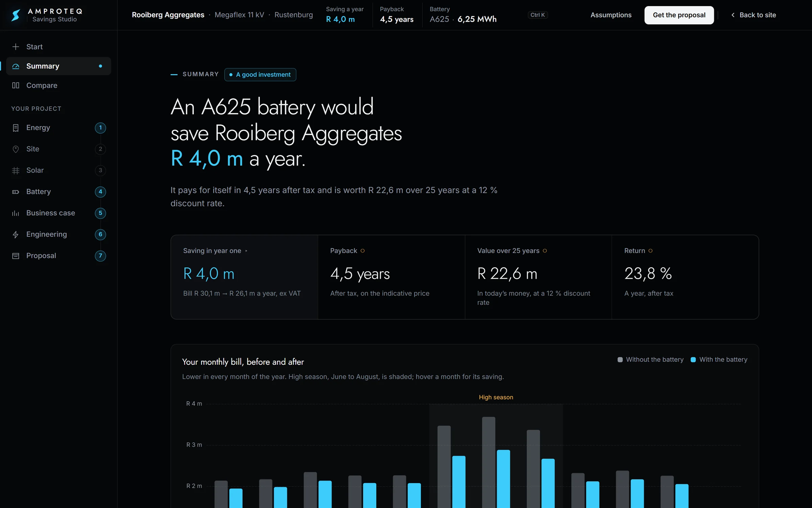Click step badge 5 for Business case
This screenshot has width=812, height=508.
pos(100,213)
